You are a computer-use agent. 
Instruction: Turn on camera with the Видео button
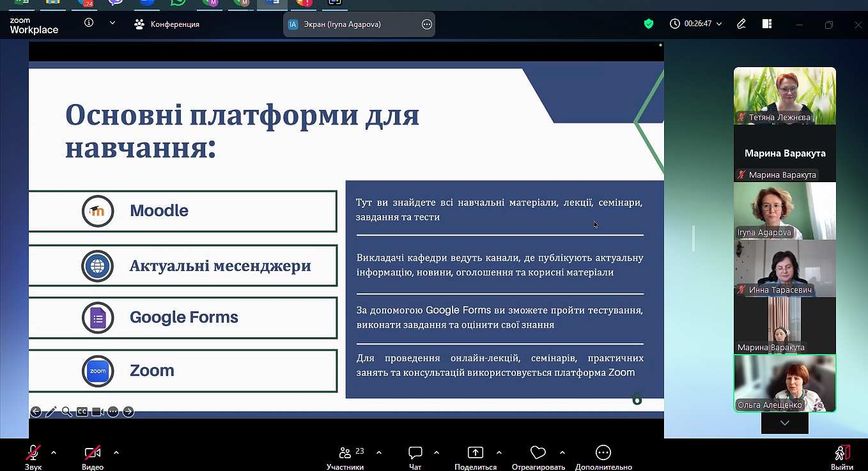click(x=93, y=457)
